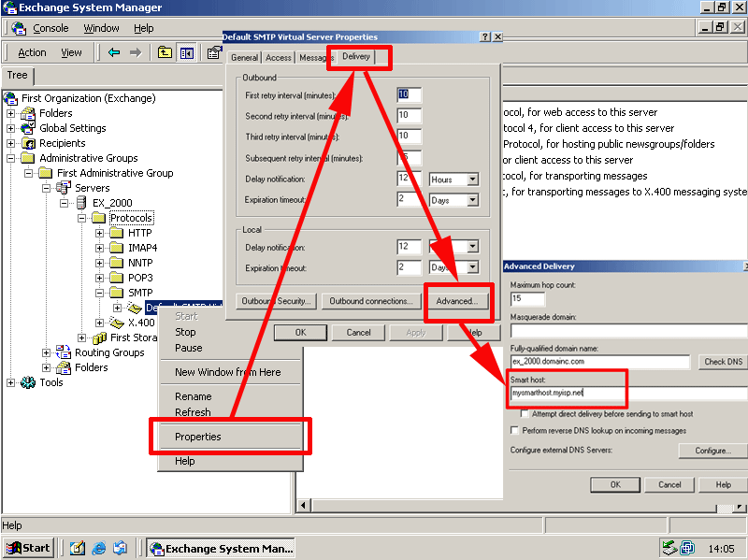Expand the Routing Groups node
748x560 pixels.
tap(46, 353)
